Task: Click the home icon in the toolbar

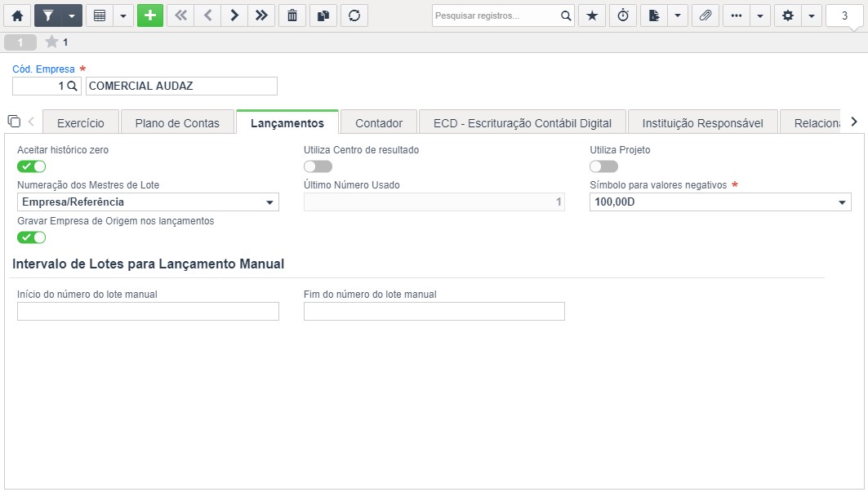Action: click(x=17, y=16)
